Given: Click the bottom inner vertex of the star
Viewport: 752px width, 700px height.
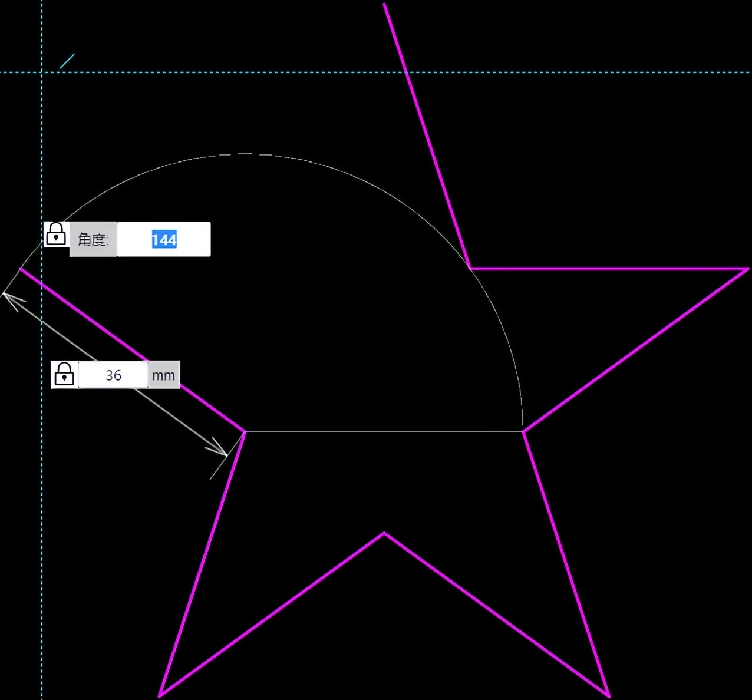Looking at the screenshot, I should tap(384, 533).
